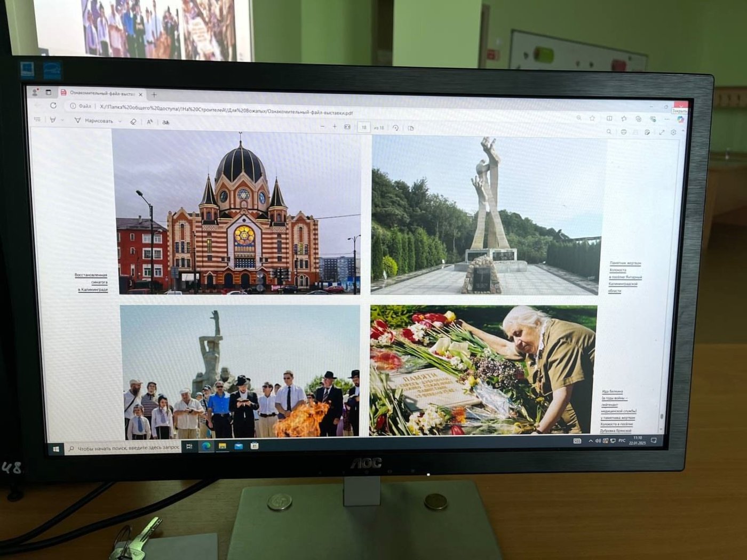Close the Ознакомительный-файл PDF tab

pyautogui.click(x=141, y=94)
